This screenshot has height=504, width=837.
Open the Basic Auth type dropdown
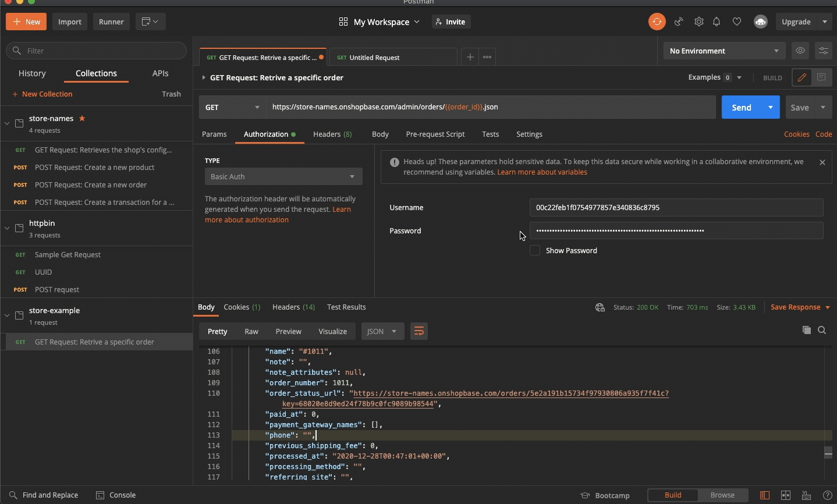[283, 176]
